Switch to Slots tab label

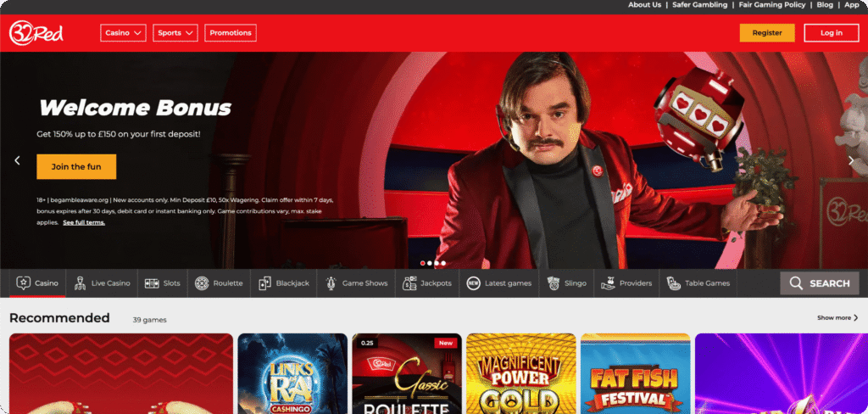pyautogui.click(x=171, y=283)
